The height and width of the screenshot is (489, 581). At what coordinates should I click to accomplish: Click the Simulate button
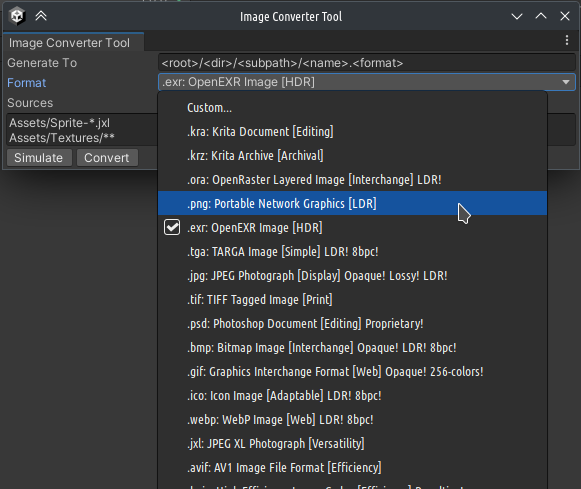pyautogui.click(x=39, y=157)
